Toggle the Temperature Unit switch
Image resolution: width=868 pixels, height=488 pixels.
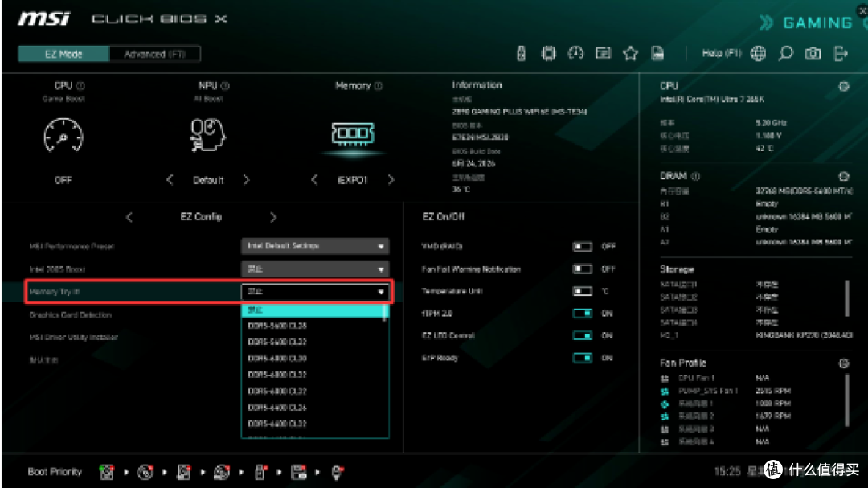coord(582,291)
